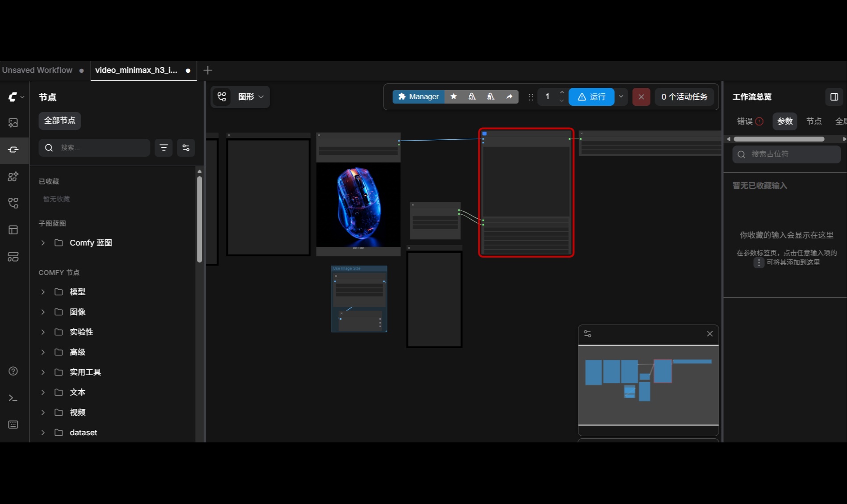Open minimap settings sliders icon
847x504 pixels.
588,334
